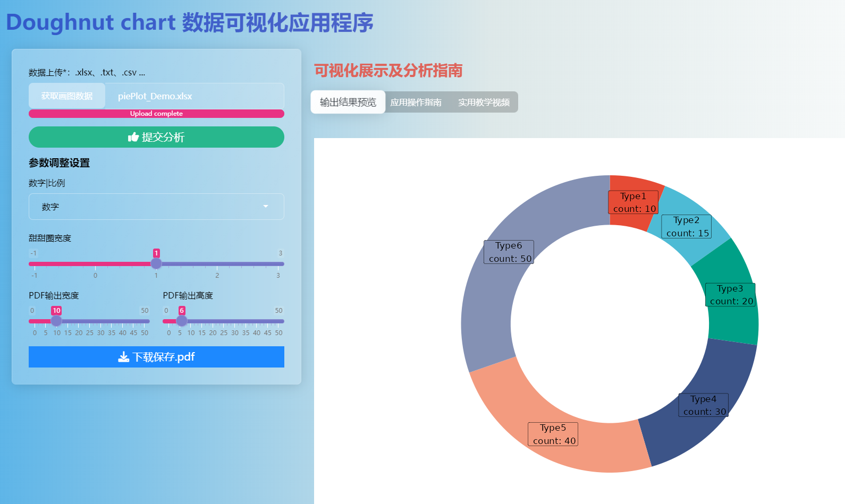Select the 数字 combo box field
845x504 pixels.
(149, 207)
